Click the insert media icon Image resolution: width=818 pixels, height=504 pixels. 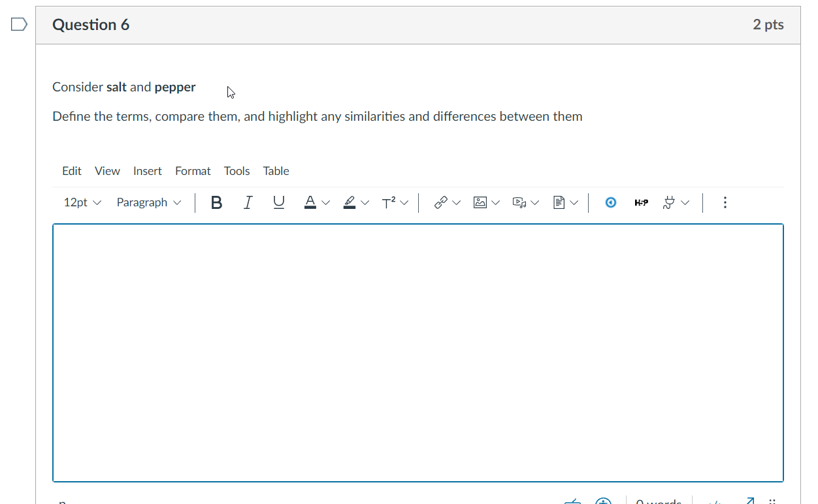click(x=519, y=203)
